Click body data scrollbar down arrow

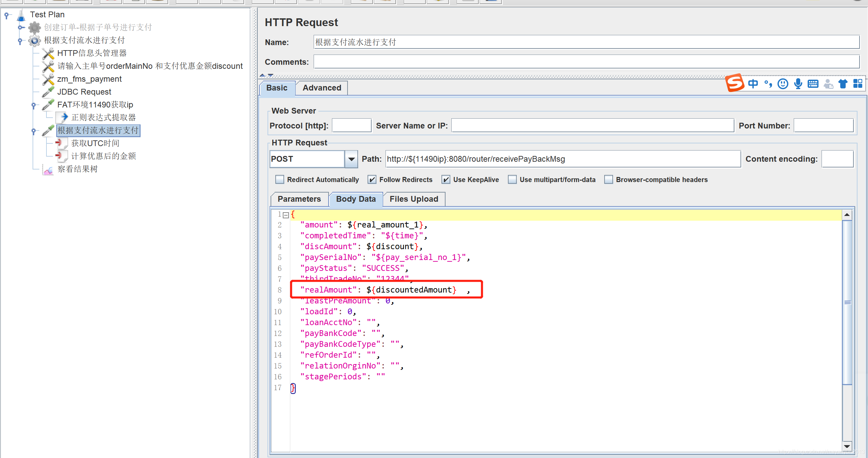tap(847, 446)
